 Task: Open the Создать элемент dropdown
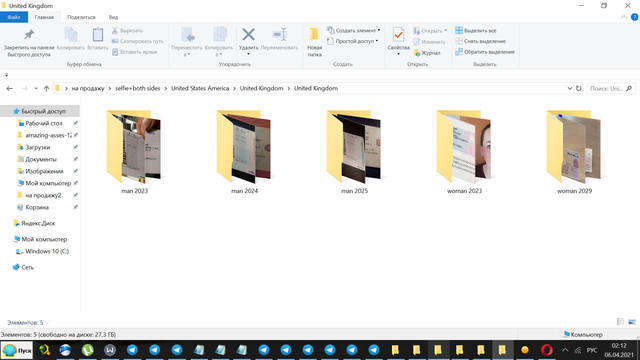(353, 30)
